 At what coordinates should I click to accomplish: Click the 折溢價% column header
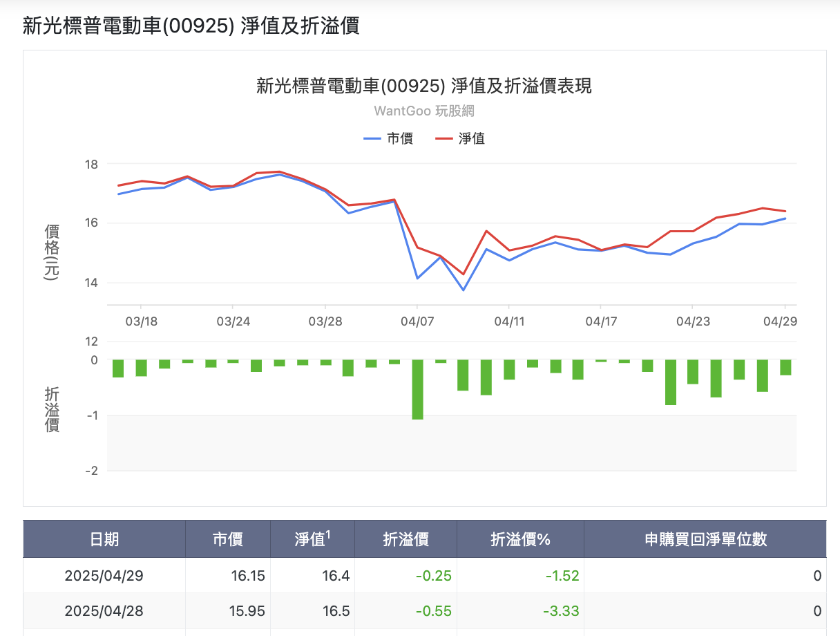[x=520, y=539]
